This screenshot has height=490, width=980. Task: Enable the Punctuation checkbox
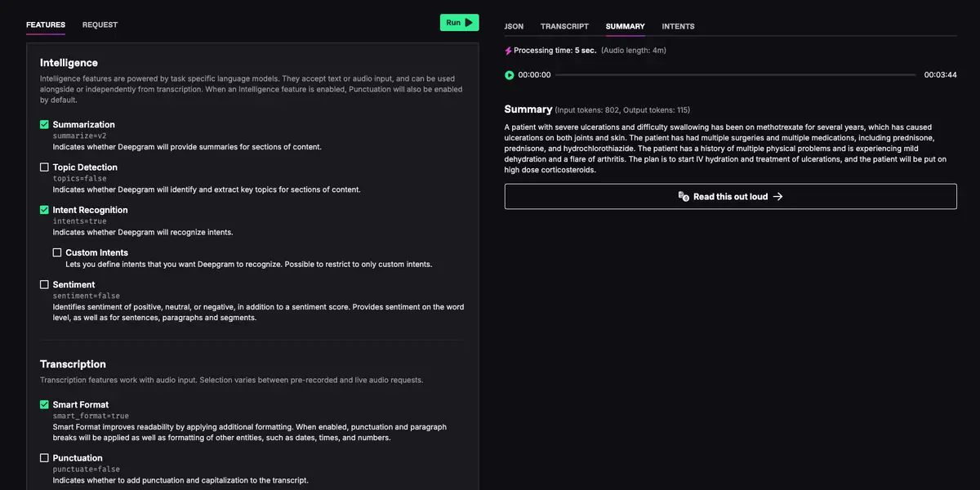coord(44,458)
